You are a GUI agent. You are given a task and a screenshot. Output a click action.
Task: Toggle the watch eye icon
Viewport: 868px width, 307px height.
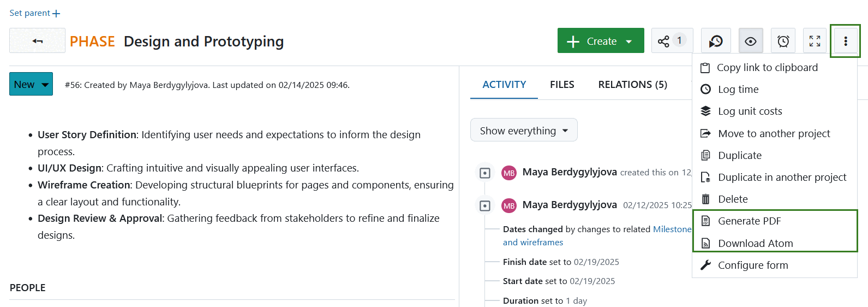(751, 41)
